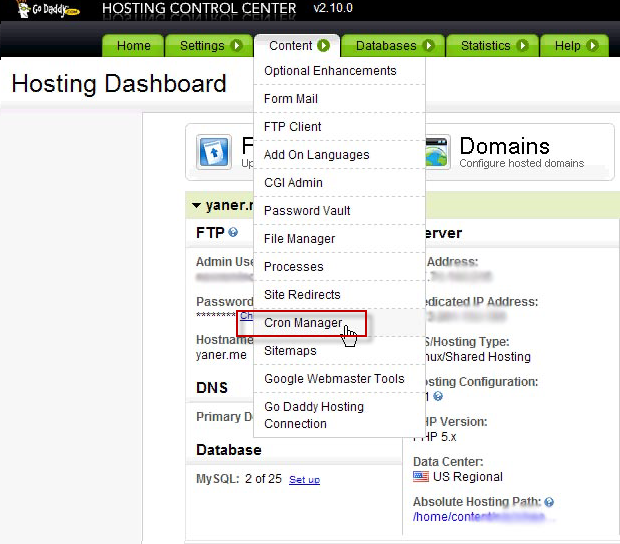Image resolution: width=620 pixels, height=544 pixels.
Task: Click the US flag icon
Action: 420,477
